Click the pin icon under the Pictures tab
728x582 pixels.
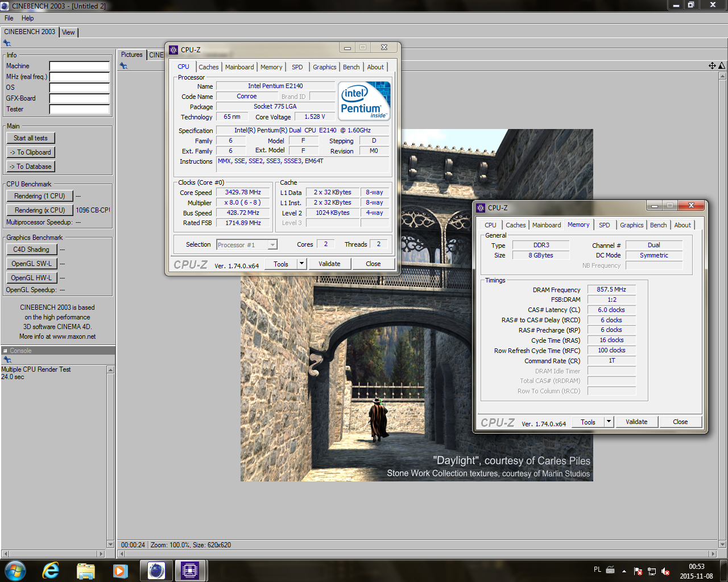[x=123, y=66]
